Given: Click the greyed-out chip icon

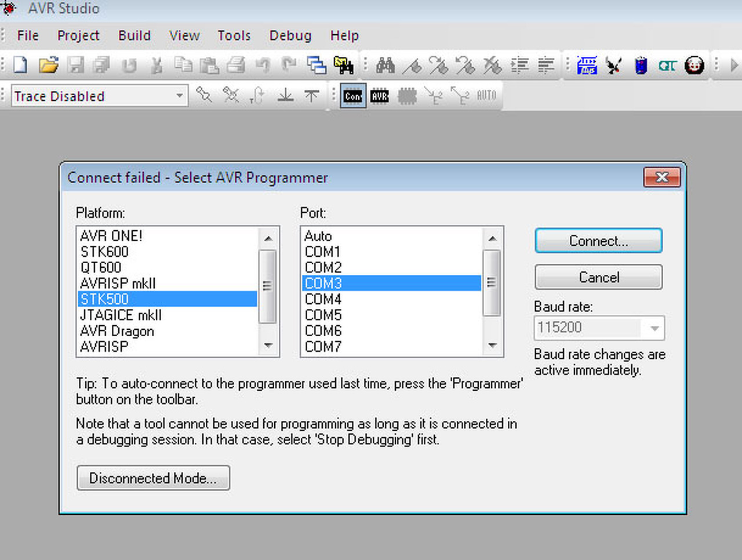Looking at the screenshot, I should pos(407,96).
